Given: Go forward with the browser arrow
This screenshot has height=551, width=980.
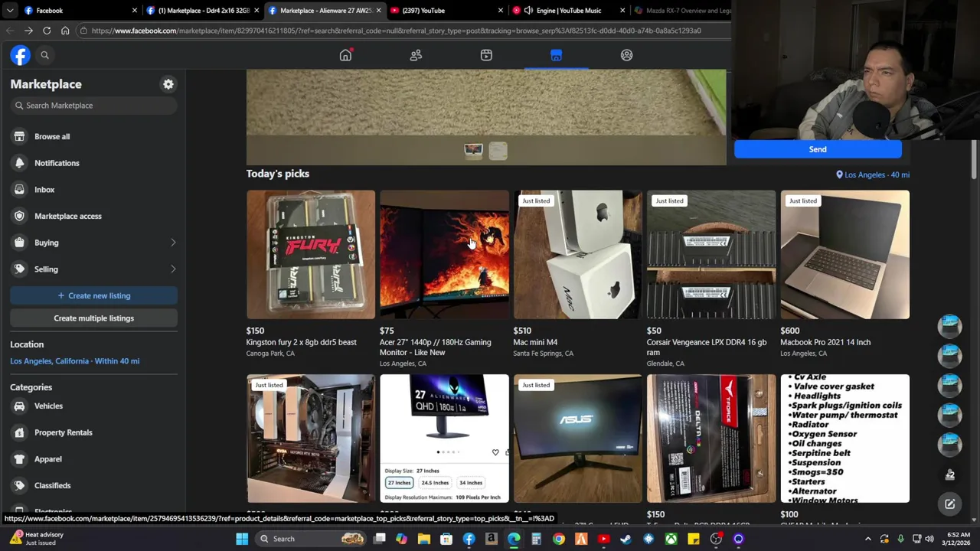Looking at the screenshot, I should point(28,31).
